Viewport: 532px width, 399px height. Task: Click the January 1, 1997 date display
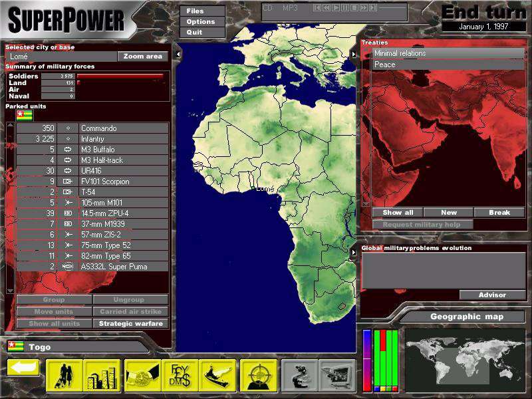pyautogui.click(x=484, y=27)
